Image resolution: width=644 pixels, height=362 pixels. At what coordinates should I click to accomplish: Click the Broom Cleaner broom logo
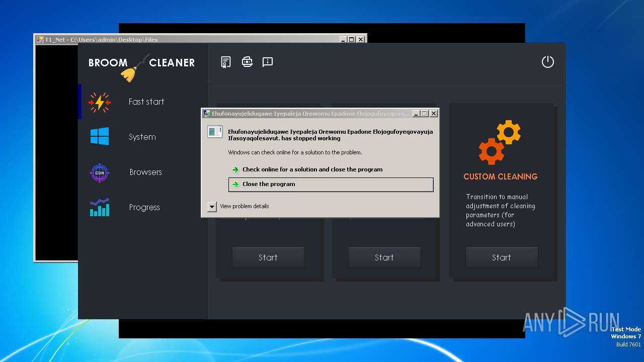pos(134,69)
